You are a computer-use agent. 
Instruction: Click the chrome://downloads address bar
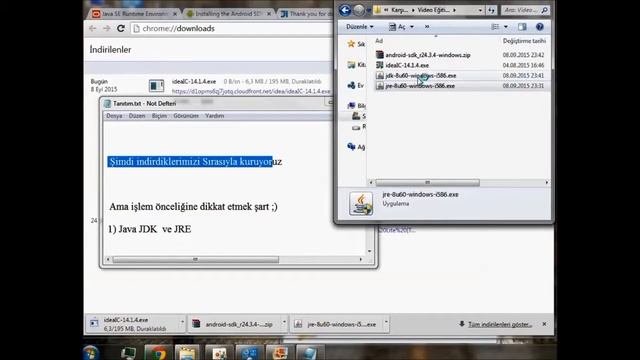(x=232, y=29)
